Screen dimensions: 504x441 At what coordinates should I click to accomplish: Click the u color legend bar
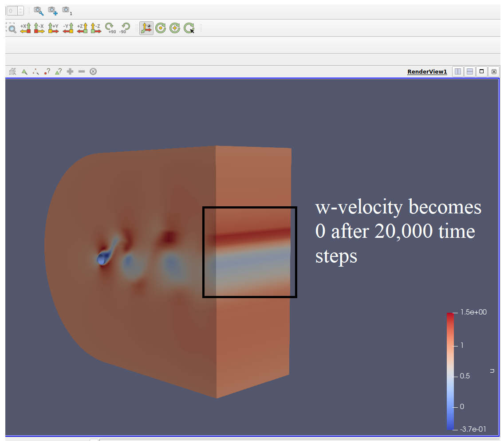[450, 371]
